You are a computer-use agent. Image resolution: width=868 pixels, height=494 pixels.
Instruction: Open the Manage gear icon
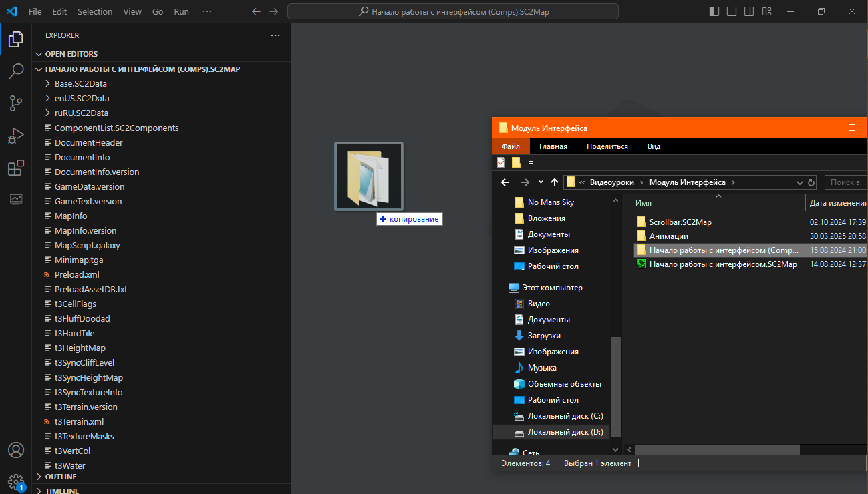16,481
